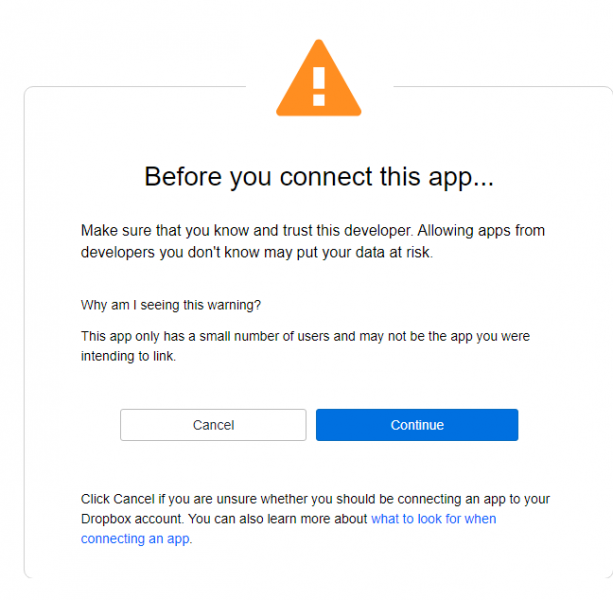Click the "Allowing apps from" phrase
The image size is (613, 600).
coord(481,231)
